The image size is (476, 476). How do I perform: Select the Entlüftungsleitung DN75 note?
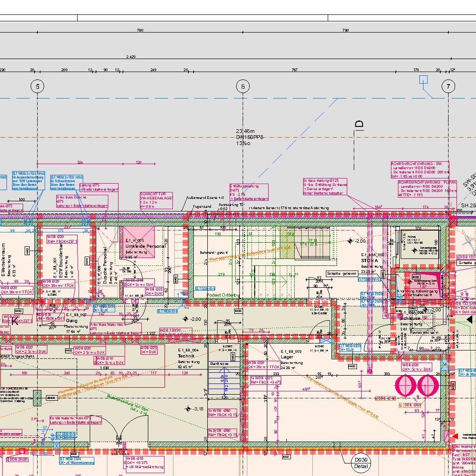(249, 192)
